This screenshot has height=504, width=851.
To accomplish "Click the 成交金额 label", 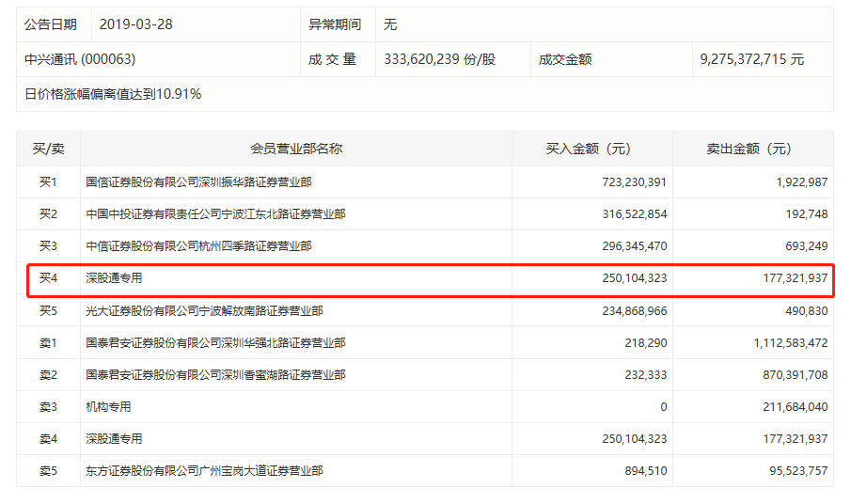I will coord(565,59).
